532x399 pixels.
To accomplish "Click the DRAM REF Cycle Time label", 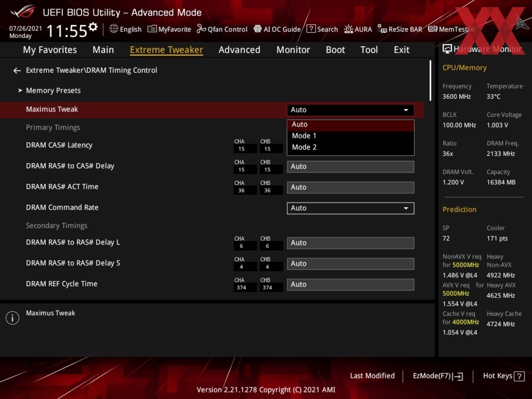I will (61, 284).
